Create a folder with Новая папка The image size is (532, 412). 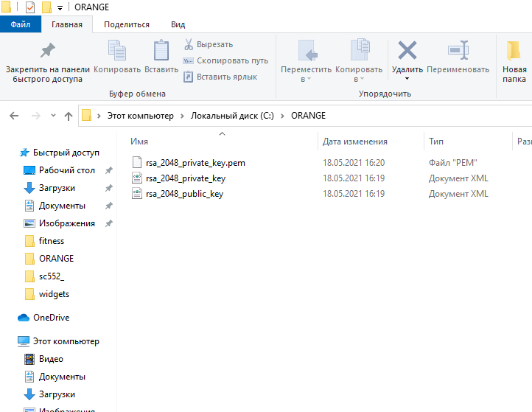(514, 61)
